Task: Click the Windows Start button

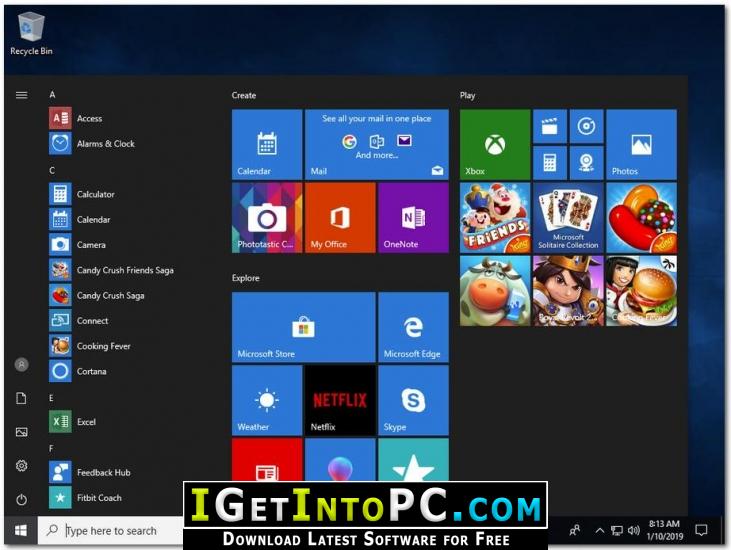Action: [21, 530]
